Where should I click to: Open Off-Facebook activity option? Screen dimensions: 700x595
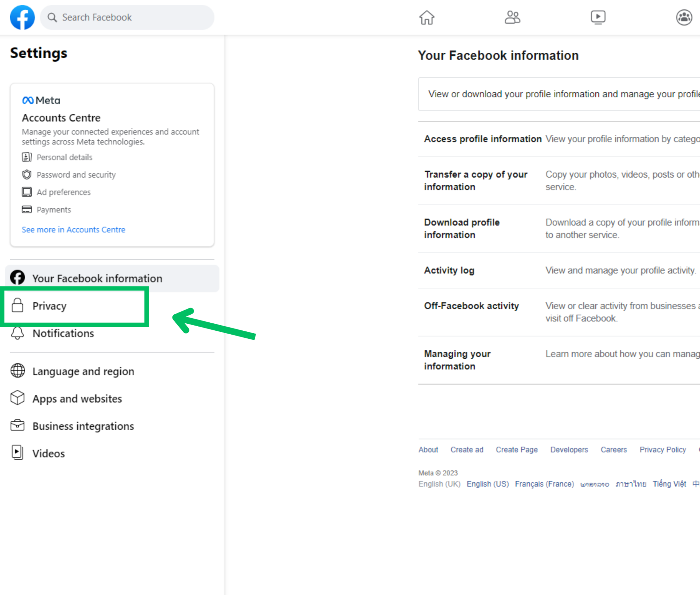(471, 306)
